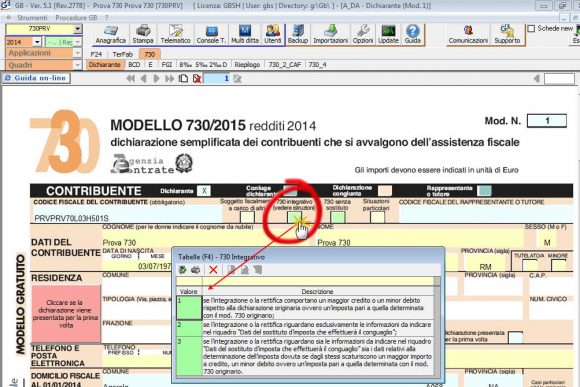
Task: Open Opzioni wrench icon
Action: click(363, 35)
